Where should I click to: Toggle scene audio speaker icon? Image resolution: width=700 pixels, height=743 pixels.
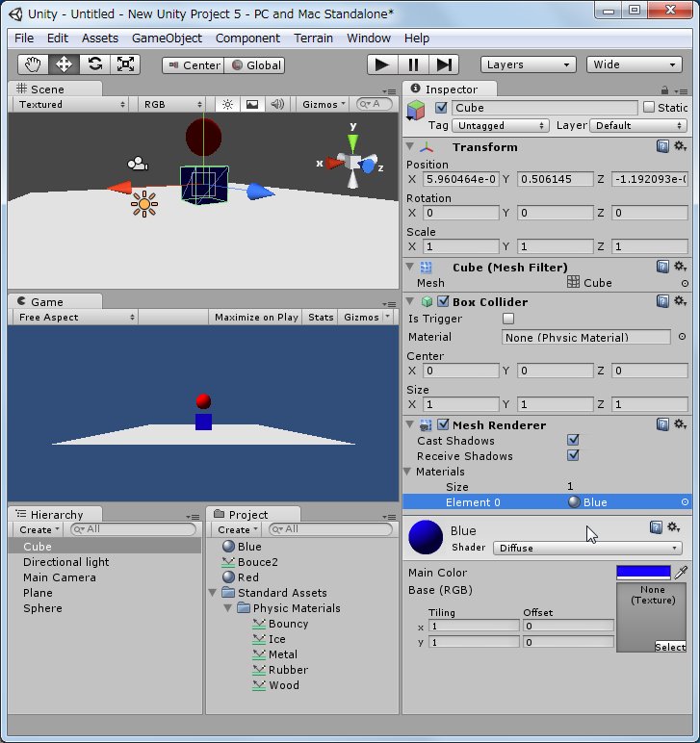click(277, 104)
